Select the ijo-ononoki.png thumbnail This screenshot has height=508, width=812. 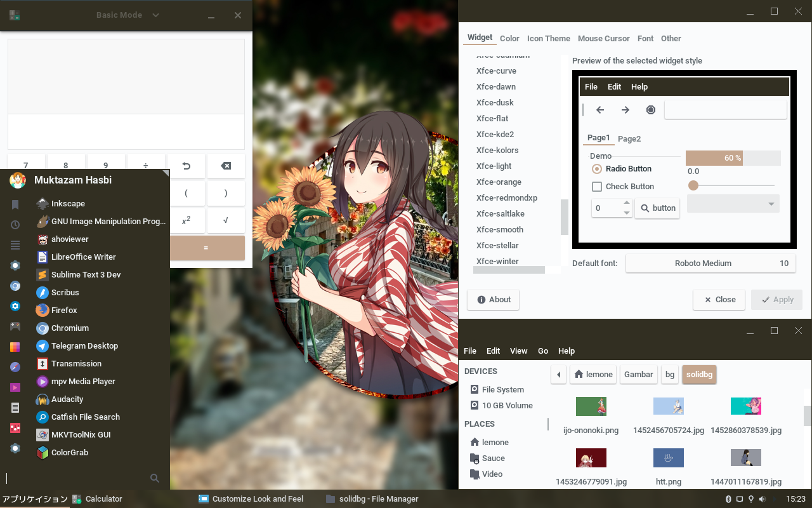pos(591,406)
